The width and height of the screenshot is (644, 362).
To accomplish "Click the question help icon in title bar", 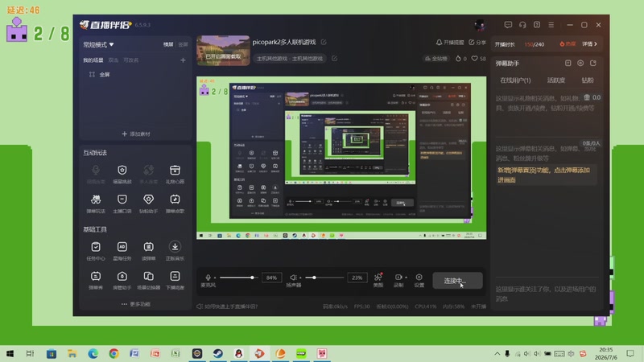I will [537, 25].
